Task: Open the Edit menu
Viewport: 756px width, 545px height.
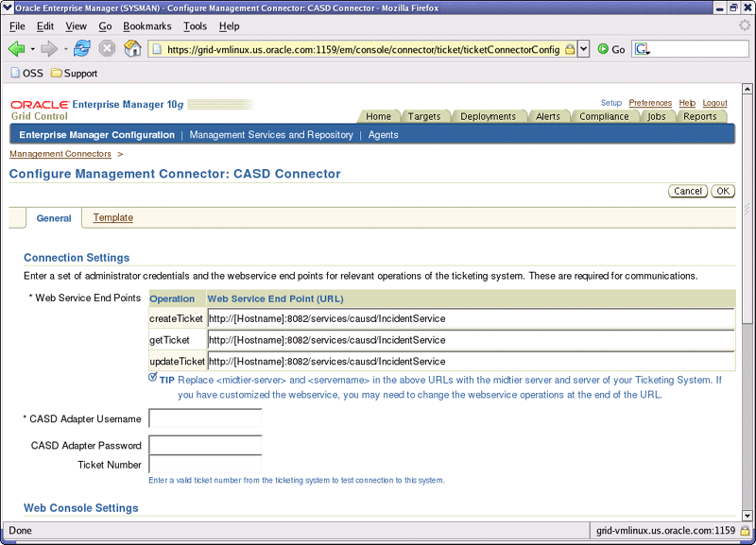Action: pyautogui.click(x=45, y=26)
